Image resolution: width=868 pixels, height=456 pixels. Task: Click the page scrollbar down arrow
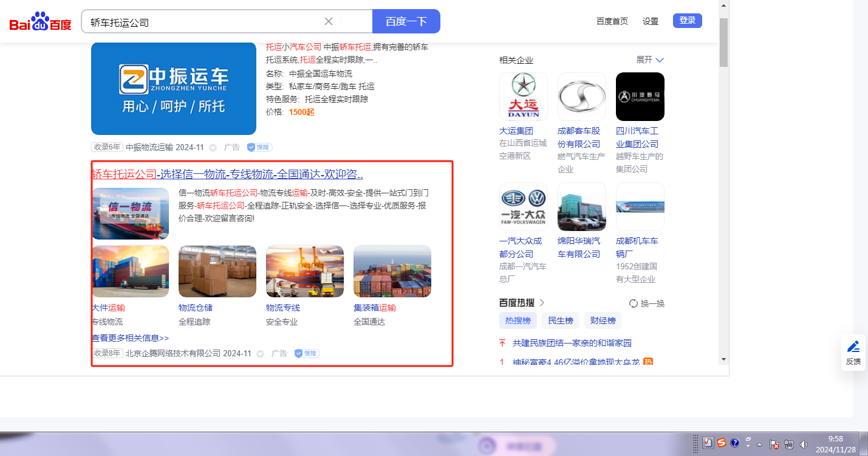pyautogui.click(x=723, y=359)
